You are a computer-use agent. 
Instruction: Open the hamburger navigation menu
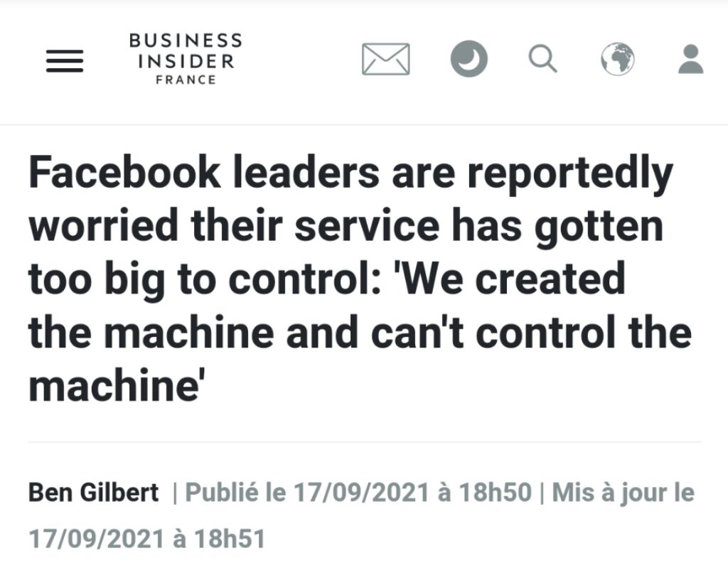point(65,60)
